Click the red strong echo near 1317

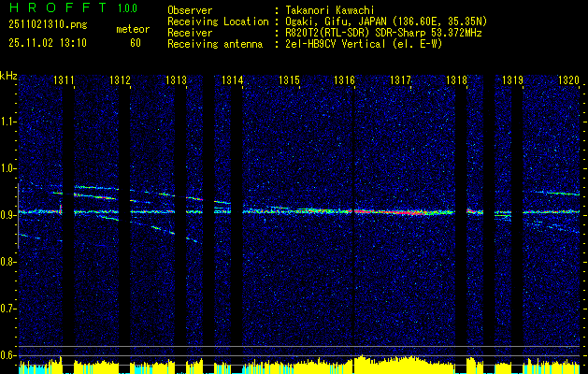coord(399,212)
